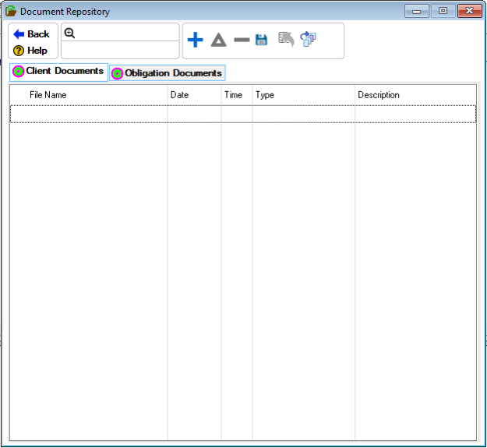Click the blue plus Add document icon
The image size is (487, 448).
pos(195,40)
